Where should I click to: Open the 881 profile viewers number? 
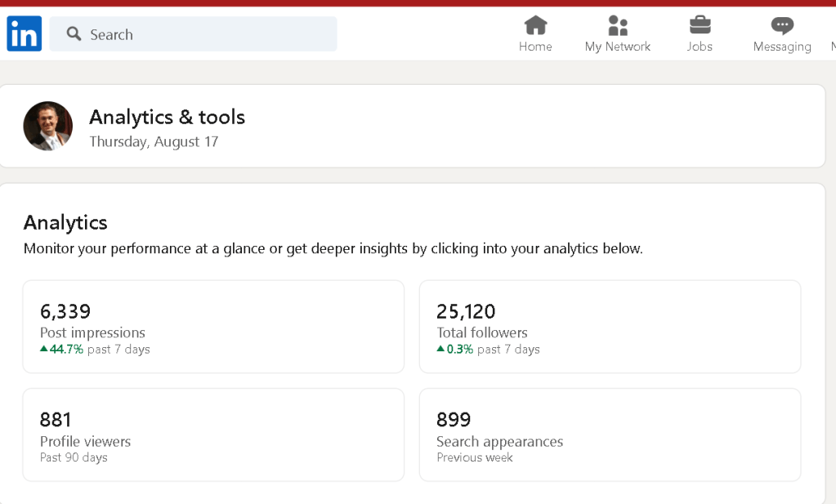pos(56,420)
